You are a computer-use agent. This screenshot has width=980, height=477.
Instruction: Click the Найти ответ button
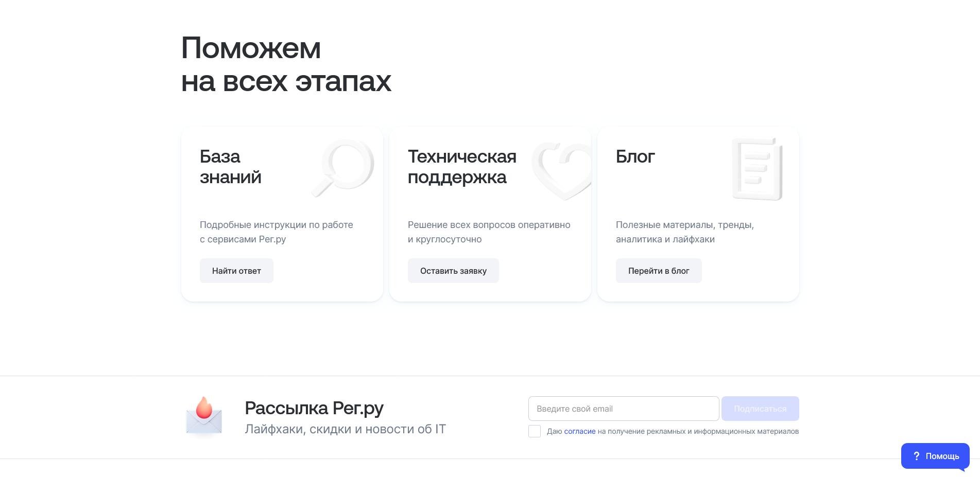tap(236, 270)
